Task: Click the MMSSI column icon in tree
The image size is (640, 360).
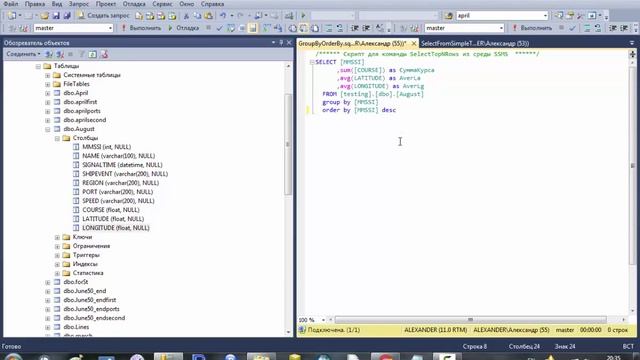Action: (76, 147)
